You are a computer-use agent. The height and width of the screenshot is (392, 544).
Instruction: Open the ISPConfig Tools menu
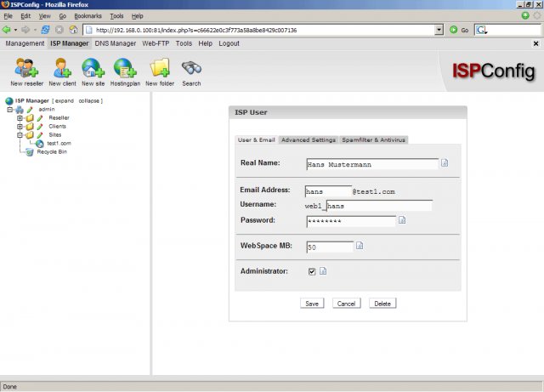[x=184, y=43]
